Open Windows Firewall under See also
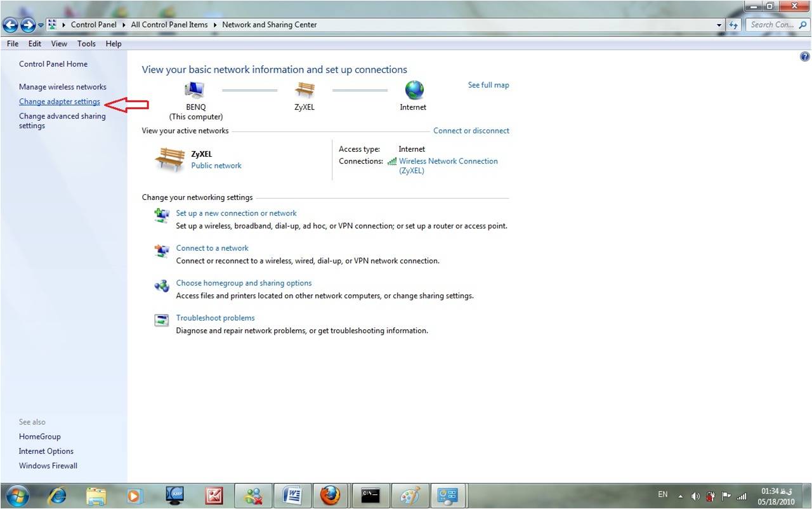Screen dimensions: 812x509 pyautogui.click(x=48, y=466)
